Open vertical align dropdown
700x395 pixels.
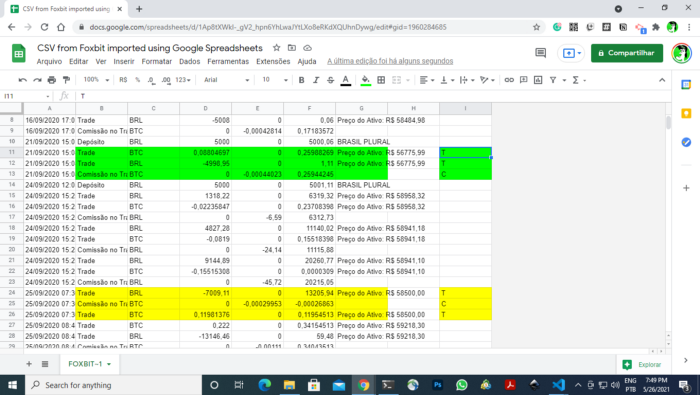(x=447, y=80)
